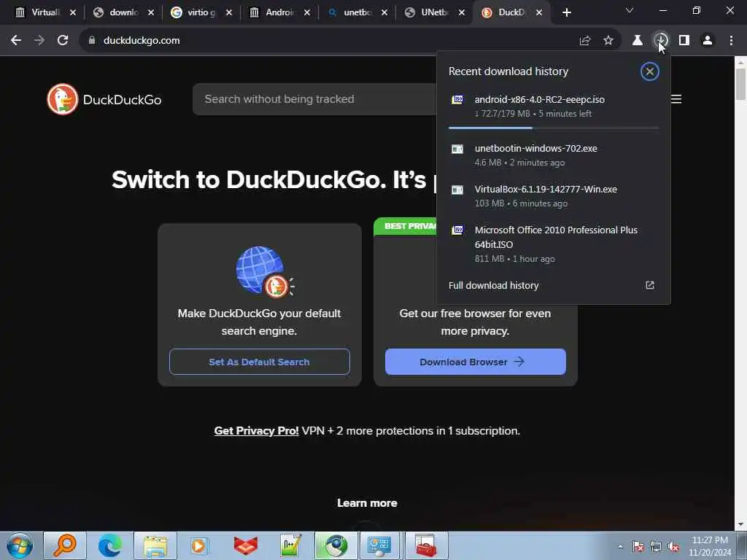Open the media player taskbar icon

coord(200,545)
